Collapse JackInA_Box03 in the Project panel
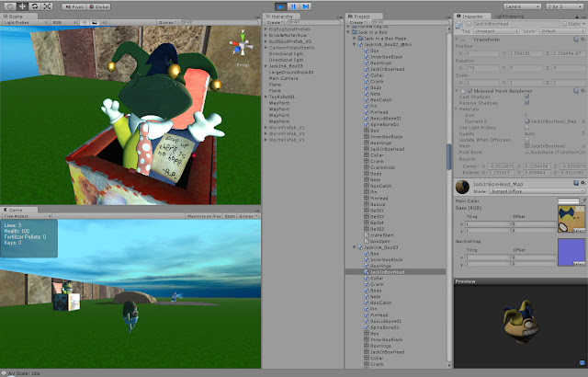Screen dimensions: 588x377 point(354,247)
